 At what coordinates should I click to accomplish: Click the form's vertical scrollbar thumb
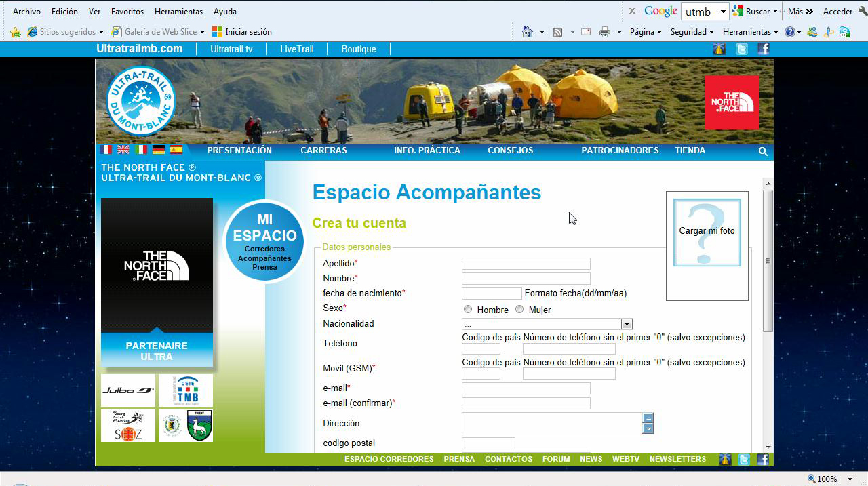click(768, 261)
